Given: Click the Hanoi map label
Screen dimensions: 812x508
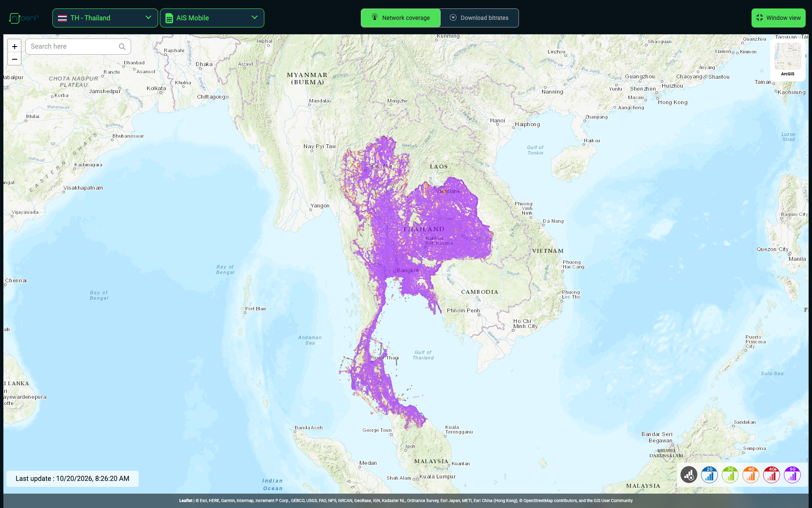Looking at the screenshot, I should 497,121.
